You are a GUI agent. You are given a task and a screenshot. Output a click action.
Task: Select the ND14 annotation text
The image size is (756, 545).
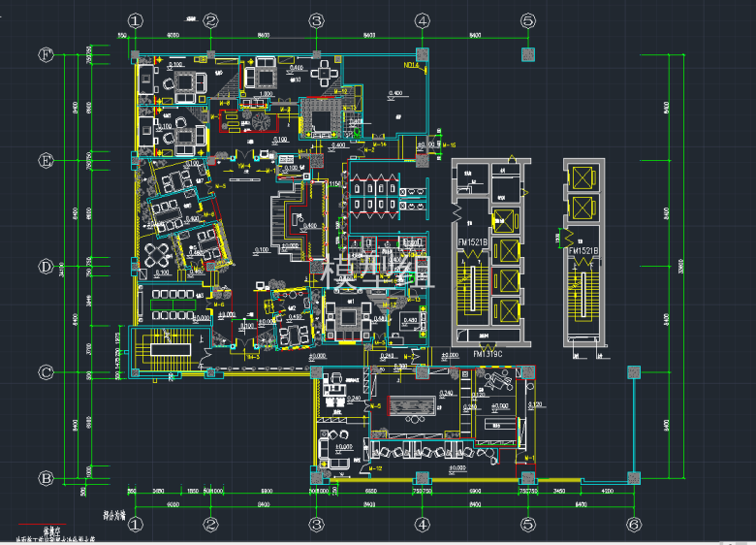(411, 67)
